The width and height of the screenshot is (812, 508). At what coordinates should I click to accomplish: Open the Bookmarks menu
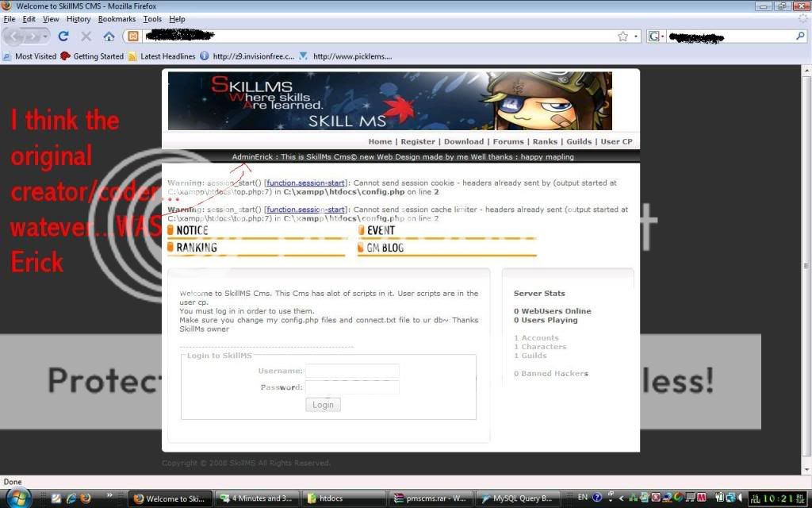[117, 19]
